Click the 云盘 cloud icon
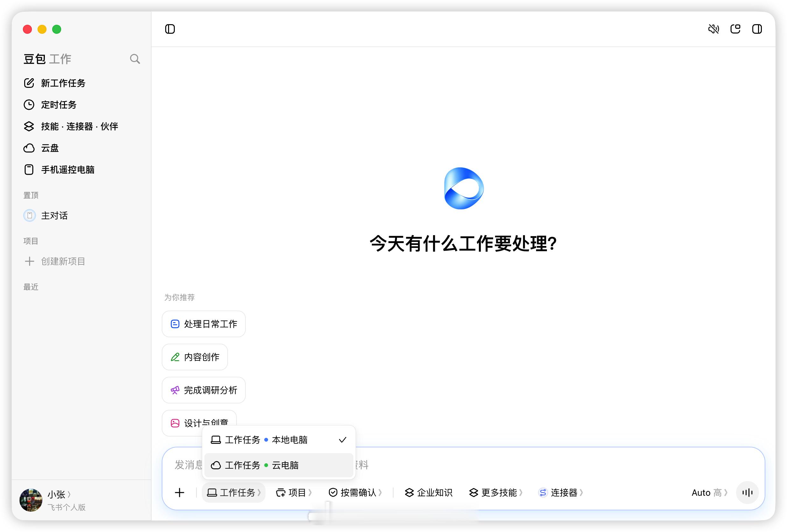The width and height of the screenshot is (787, 532). [x=29, y=148]
